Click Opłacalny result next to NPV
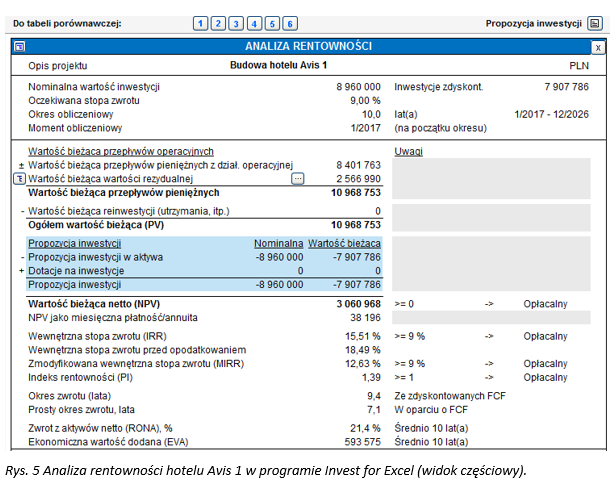The image size is (612, 483). [x=545, y=304]
